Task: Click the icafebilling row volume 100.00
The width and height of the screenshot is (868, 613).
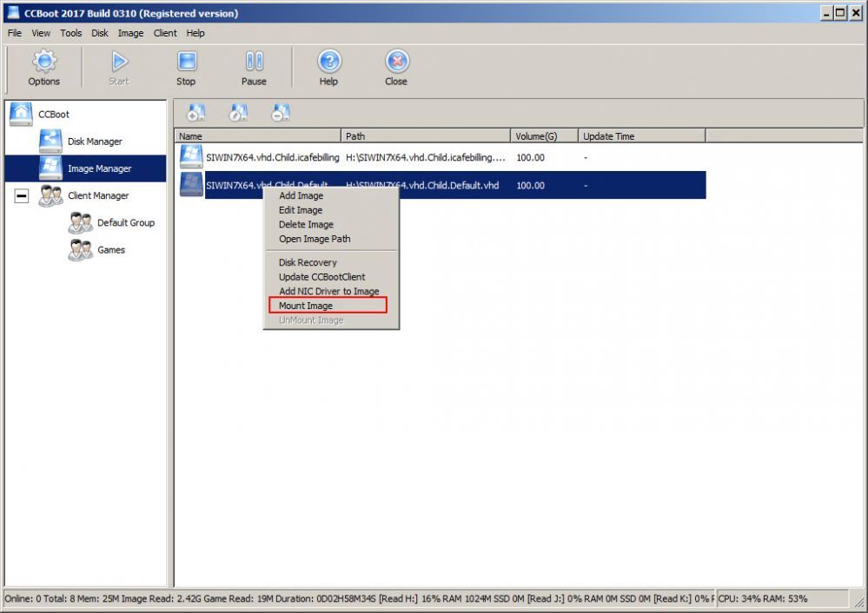Action: point(530,158)
